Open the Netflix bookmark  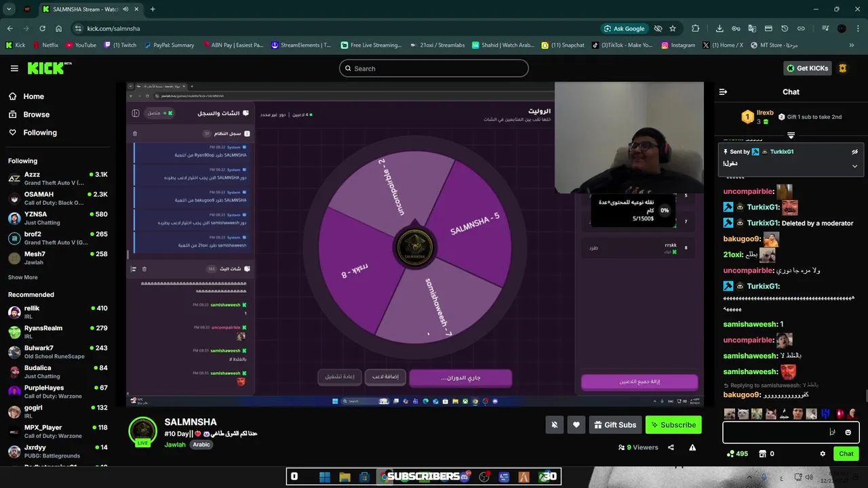point(45,45)
